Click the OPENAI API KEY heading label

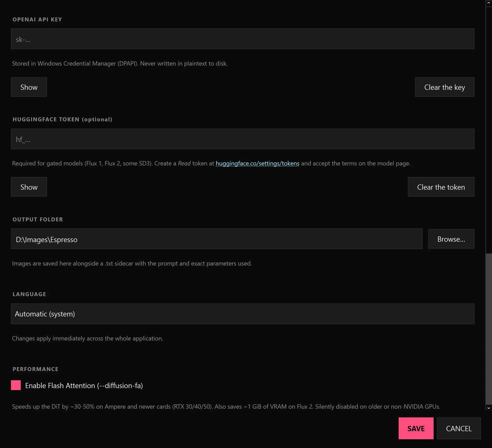(37, 19)
